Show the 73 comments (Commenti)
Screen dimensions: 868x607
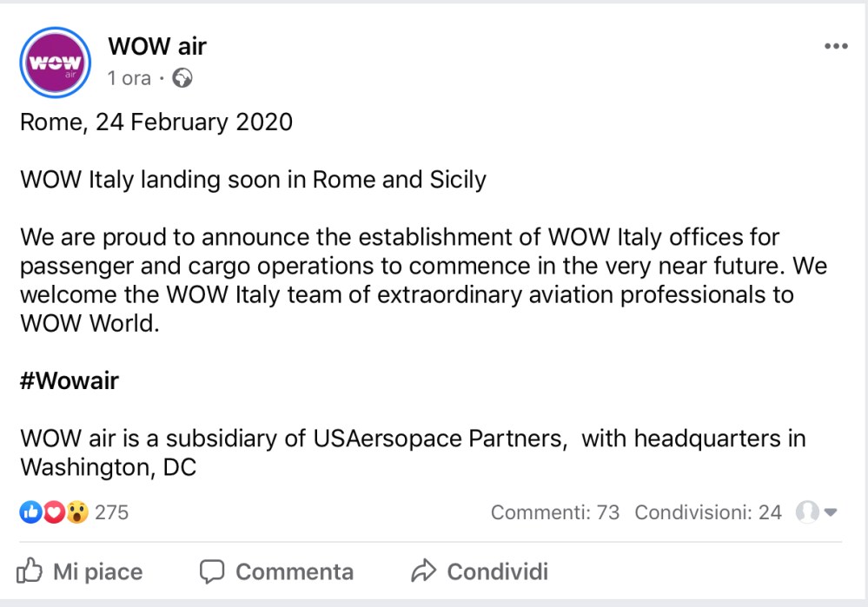point(554,512)
